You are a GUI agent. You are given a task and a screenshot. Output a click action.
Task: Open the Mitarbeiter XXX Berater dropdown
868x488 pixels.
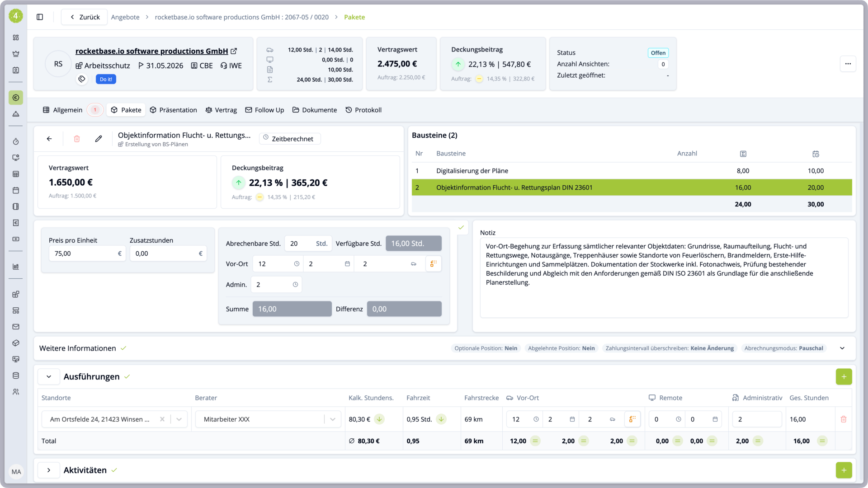pos(332,419)
